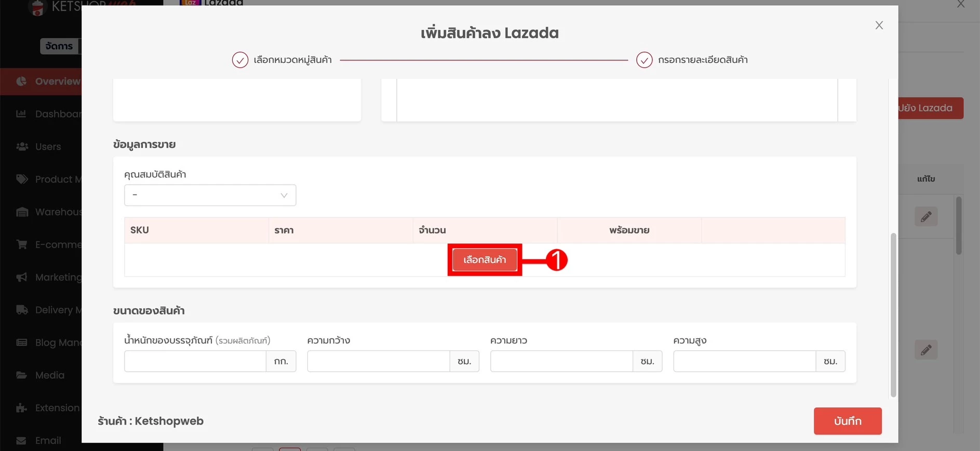Focus the ความยาว length input

561,361
